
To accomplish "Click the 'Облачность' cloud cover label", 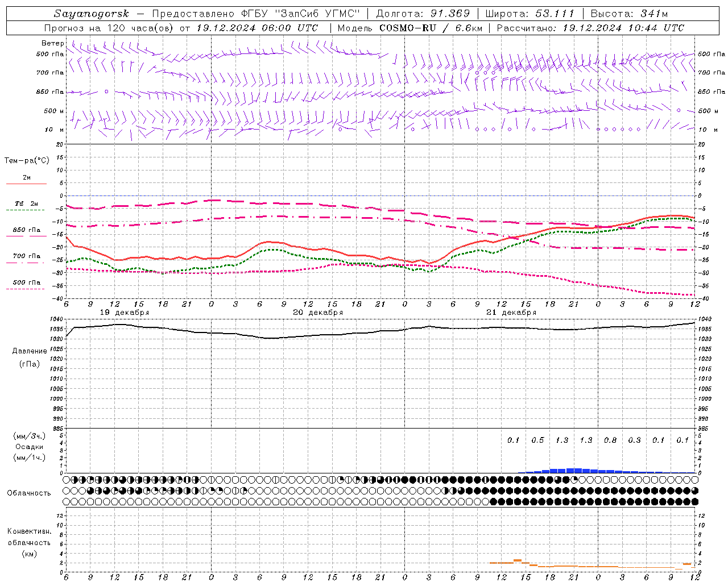I will point(29,493).
